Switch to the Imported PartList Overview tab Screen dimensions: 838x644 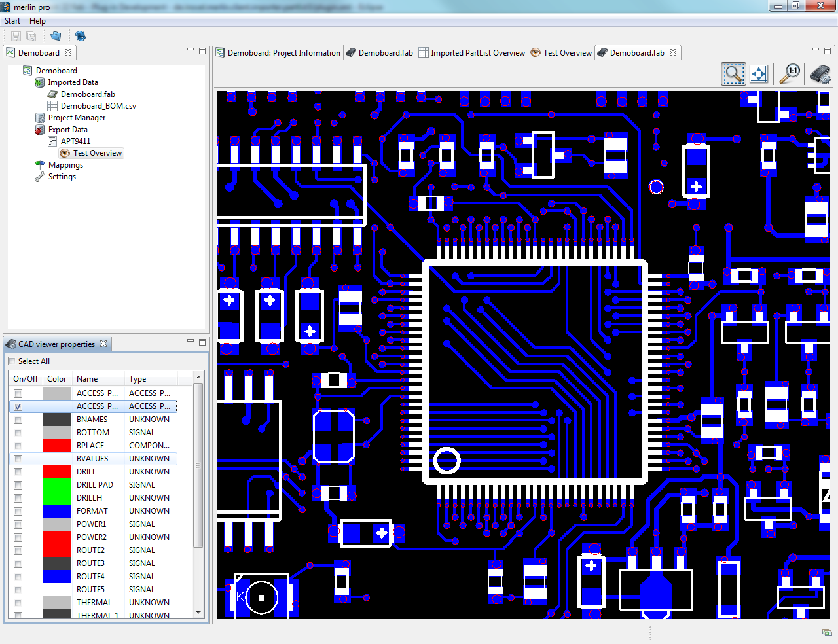(471, 52)
